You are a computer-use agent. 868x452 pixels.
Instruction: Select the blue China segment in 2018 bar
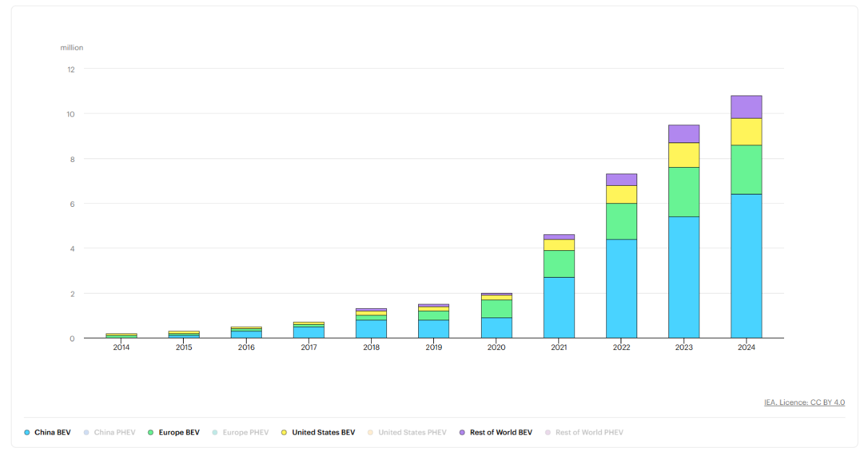(x=371, y=329)
